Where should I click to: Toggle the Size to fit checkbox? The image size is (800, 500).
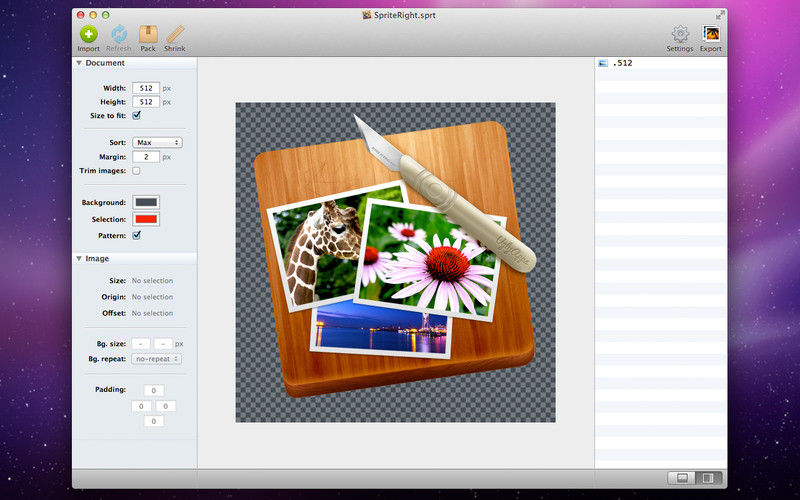(136, 115)
